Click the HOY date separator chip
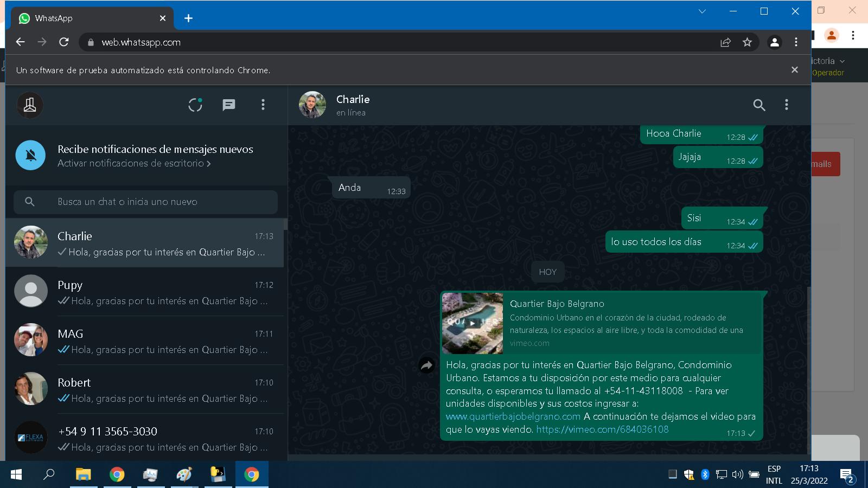 pyautogui.click(x=548, y=272)
